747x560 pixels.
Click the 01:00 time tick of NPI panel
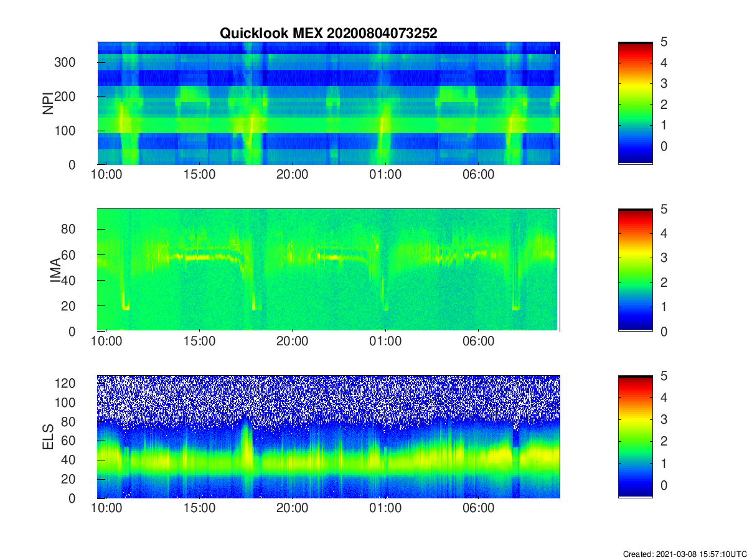click(x=385, y=175)
